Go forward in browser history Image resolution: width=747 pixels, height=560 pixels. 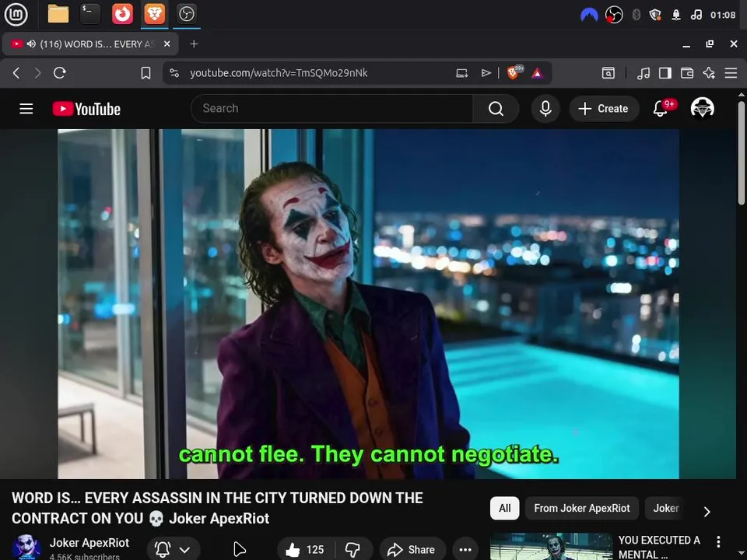[37, 73]
